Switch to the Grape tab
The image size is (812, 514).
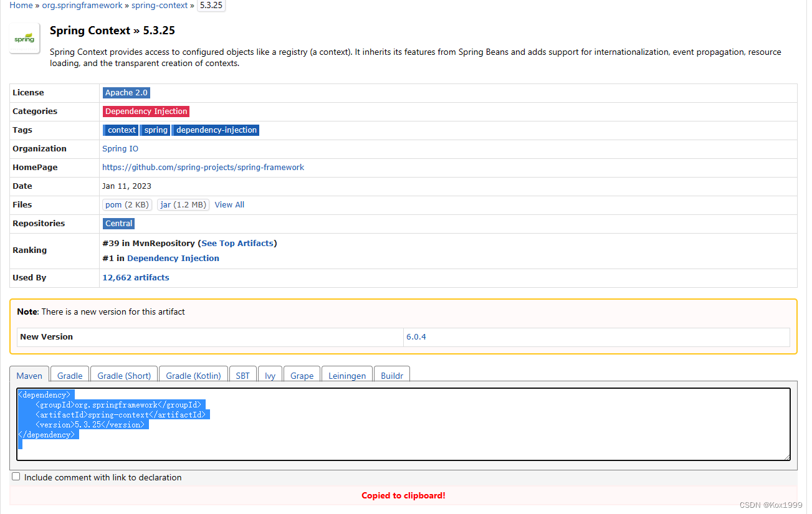click(302, 376)
